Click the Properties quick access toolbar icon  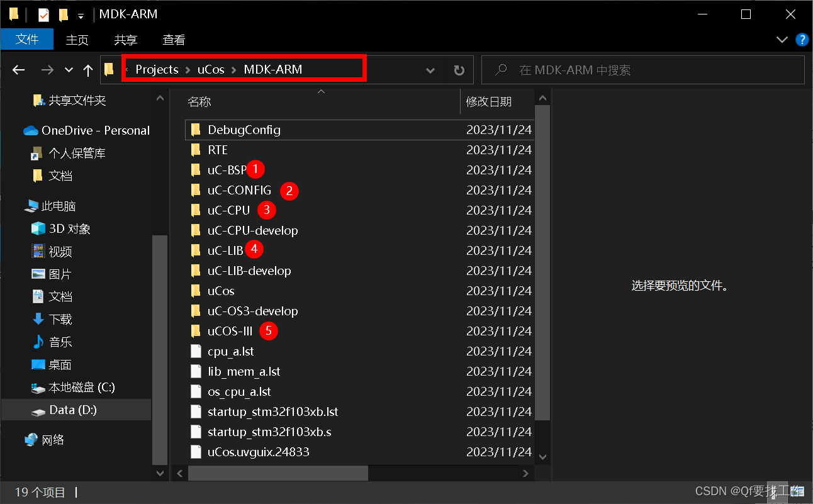click(43, 14)
